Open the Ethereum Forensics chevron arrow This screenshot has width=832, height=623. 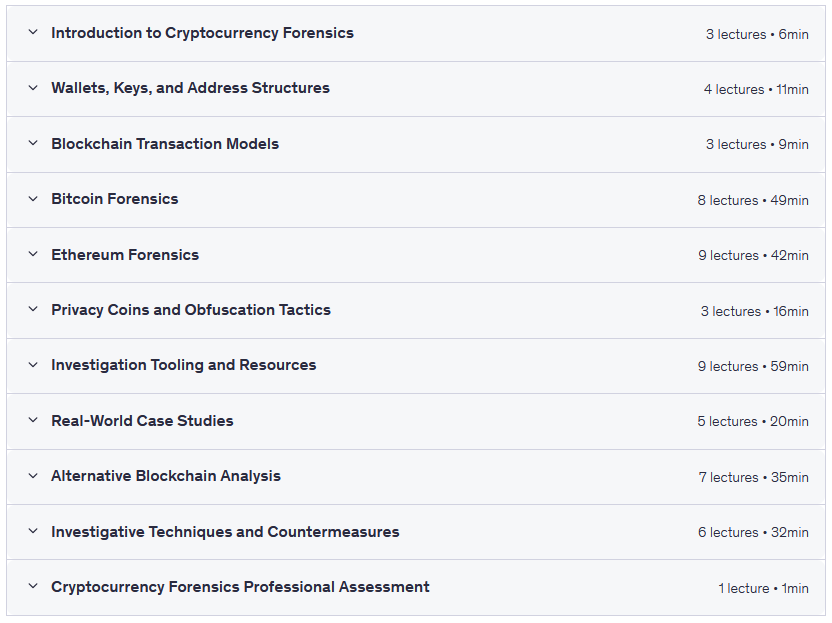point(33,255)
